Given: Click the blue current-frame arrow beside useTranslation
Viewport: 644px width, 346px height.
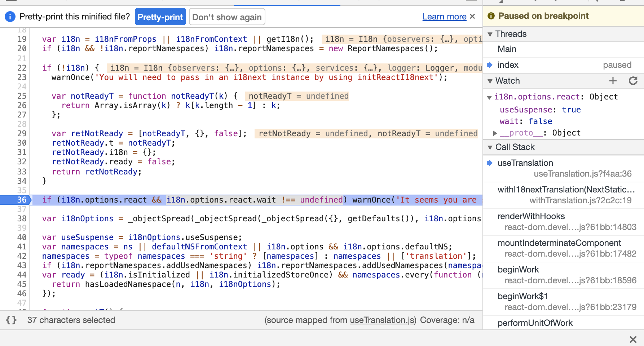Looking at the screenshot, I should point(490,163).
